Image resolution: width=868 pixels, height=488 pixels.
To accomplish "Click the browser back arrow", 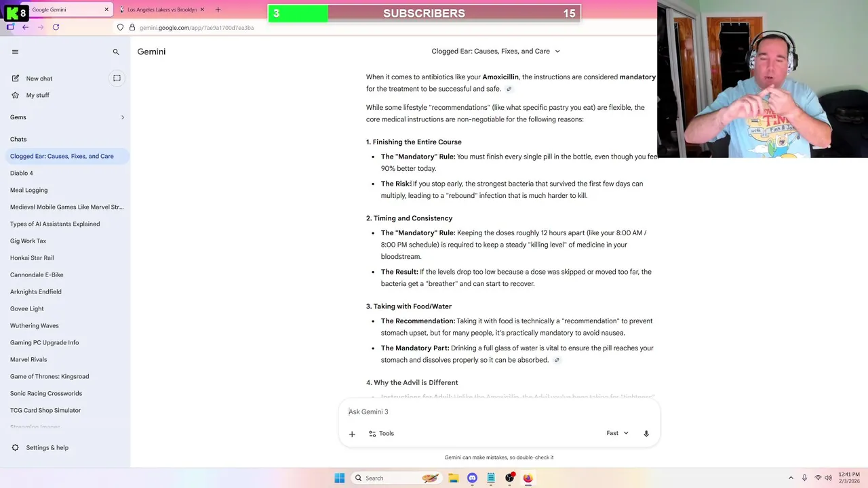I will tap(25, 27).
